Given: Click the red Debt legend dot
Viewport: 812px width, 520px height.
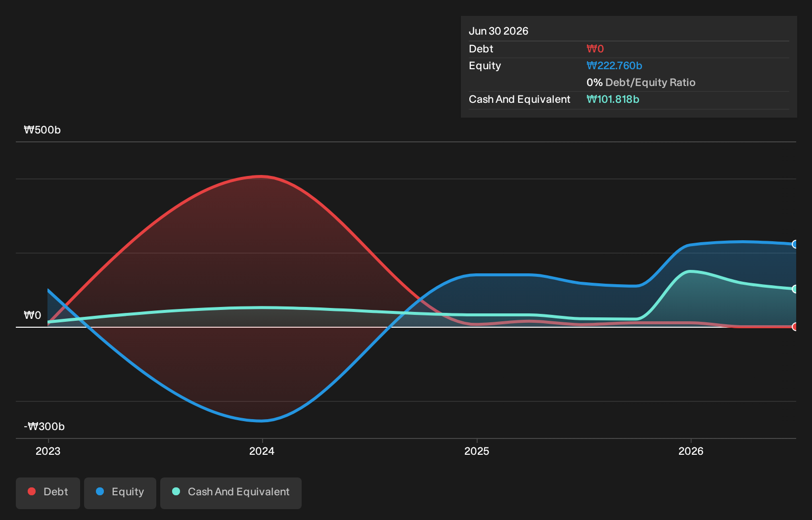Looking at the screenshot, I should 32,491.
